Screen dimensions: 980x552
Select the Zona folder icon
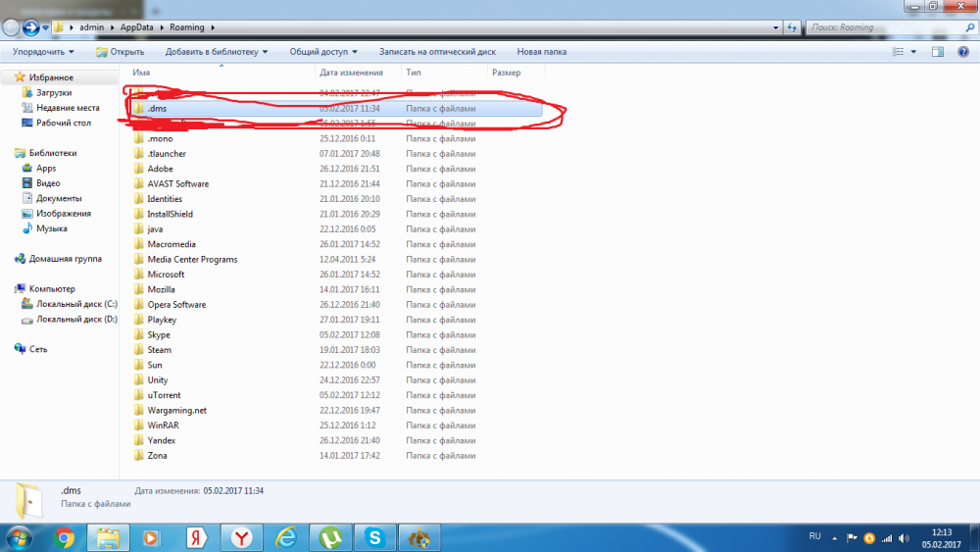coord(139,455)
